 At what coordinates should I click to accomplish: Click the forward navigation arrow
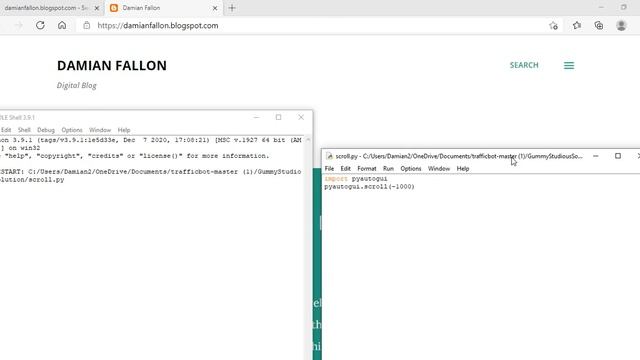[x=18, y=25]
